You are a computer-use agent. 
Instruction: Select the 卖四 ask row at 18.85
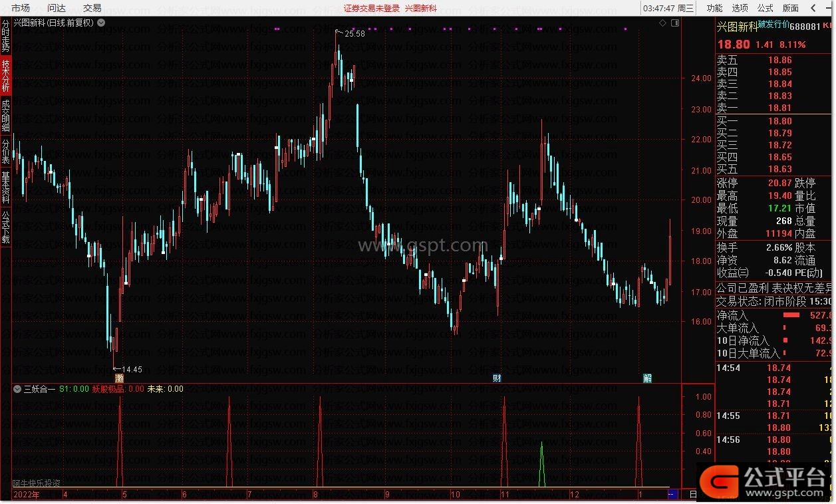click(x=775, y=72)
